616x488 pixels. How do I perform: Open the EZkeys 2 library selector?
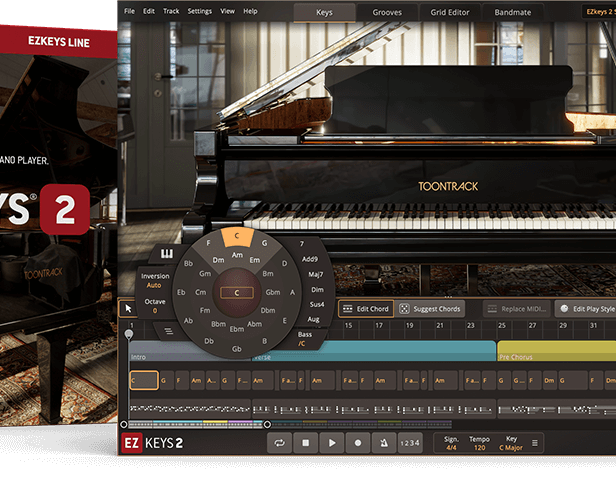tap(599, 12)
